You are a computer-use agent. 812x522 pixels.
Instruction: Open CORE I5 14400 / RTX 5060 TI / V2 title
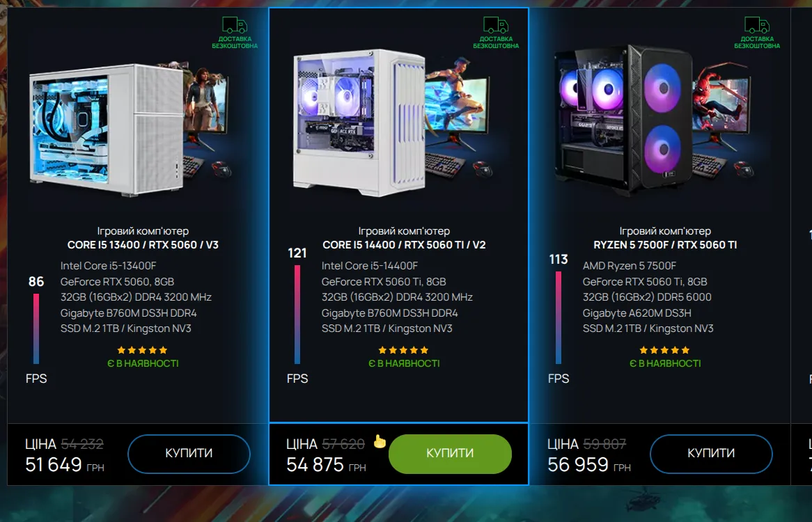[404, 245]
